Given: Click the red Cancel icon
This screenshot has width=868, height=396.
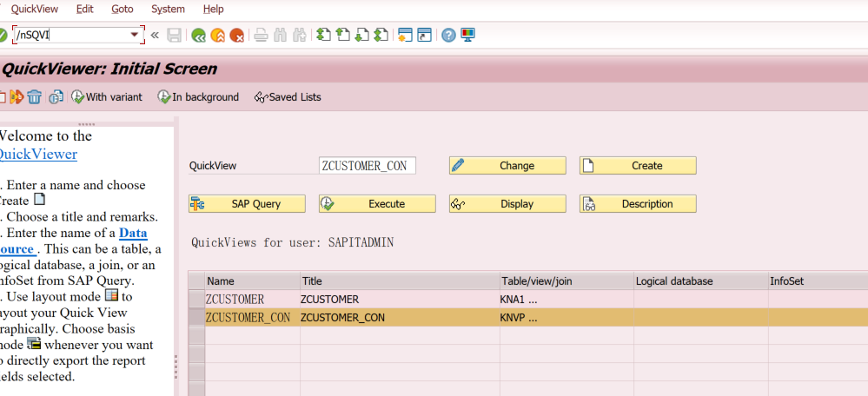Looking at the screenshot, I should coord(235,36).
